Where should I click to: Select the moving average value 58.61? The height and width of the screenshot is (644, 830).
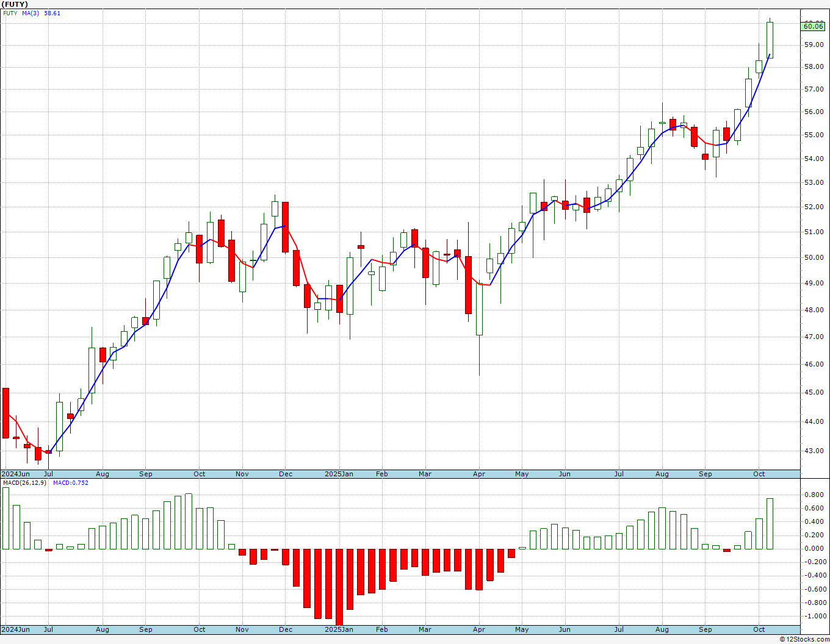pos(52,13)
